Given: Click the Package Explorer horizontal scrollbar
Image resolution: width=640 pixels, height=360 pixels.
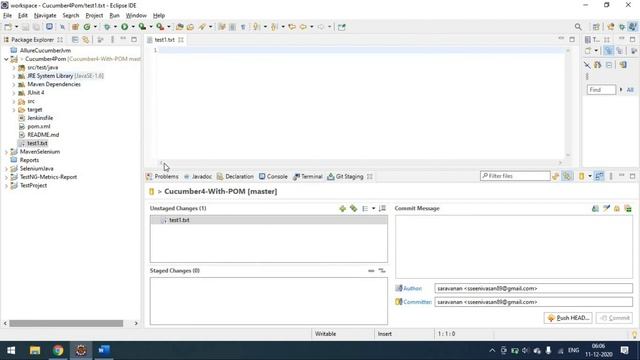Looking at the screenshot, I should click(66, 323).
